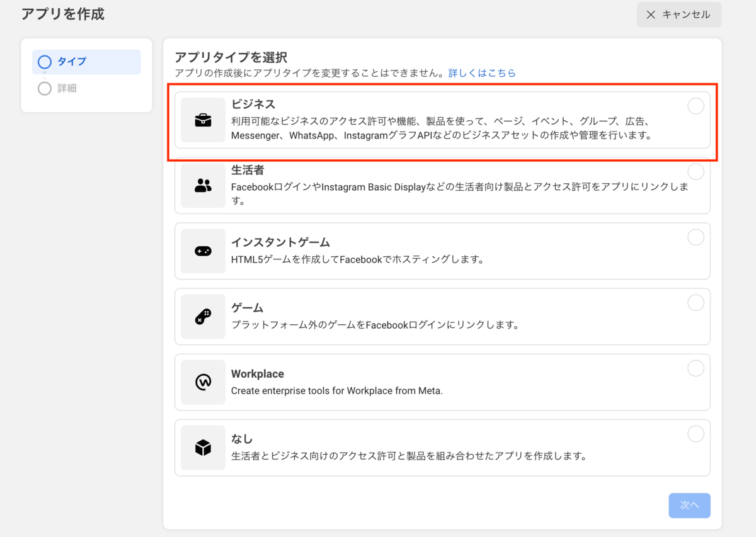Click the HTML5ゲーム description text
Screen dimensions: 756x537
click(357, 259)
